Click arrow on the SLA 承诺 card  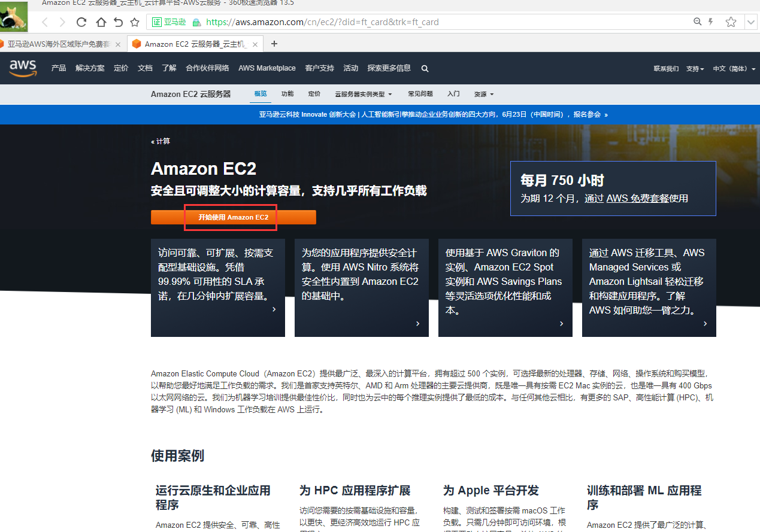tap(274, 309)
